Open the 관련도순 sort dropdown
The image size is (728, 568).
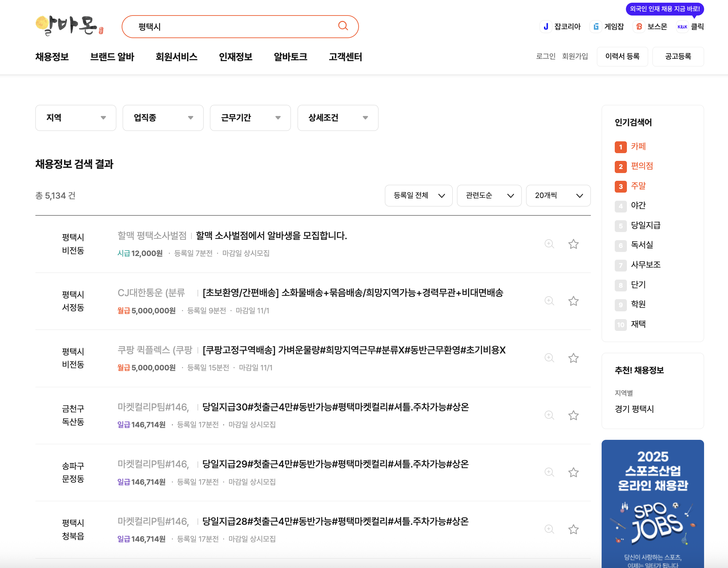pos(489,196)
